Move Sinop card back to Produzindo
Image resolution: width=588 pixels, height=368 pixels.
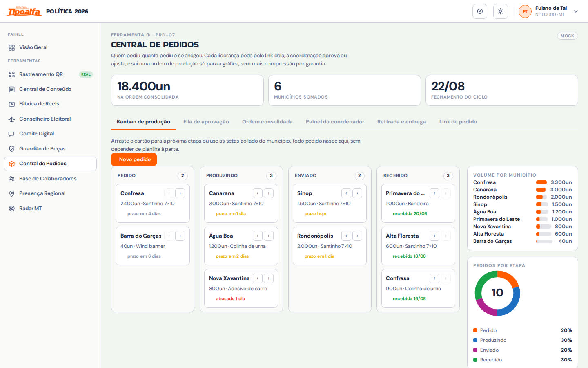tap(346, 193)
